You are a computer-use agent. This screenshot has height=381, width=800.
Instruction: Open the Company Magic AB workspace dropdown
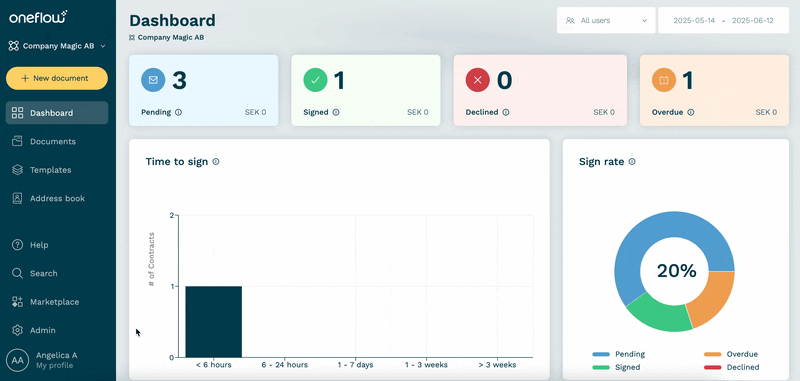pos(57,46)
